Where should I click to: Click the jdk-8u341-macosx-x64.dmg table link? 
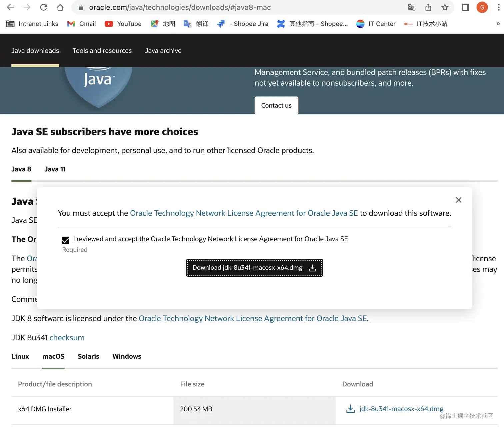pyautogui.click(x=401, y=409)
